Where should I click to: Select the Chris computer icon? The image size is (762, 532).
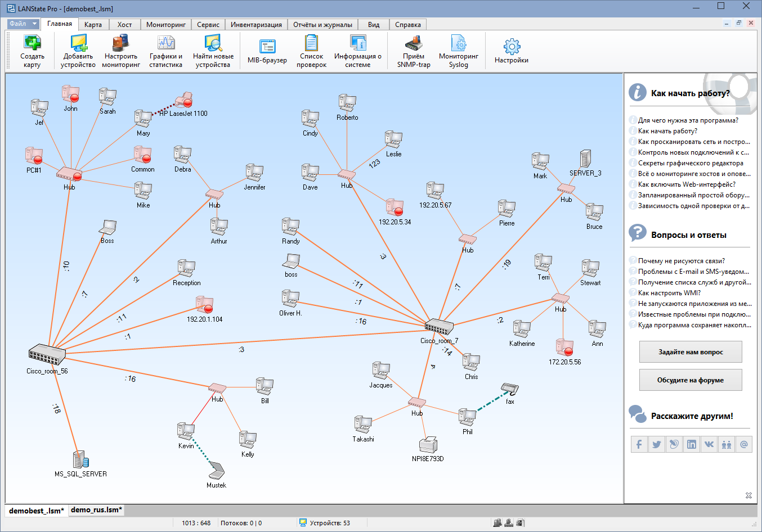471,363
